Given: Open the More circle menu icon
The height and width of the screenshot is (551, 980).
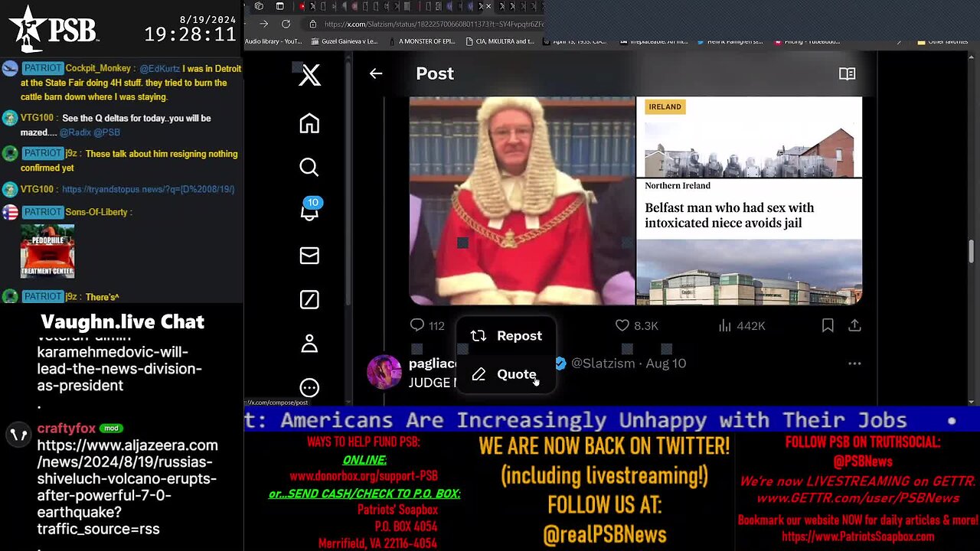Looking at the screenshot, I should 309,387.
